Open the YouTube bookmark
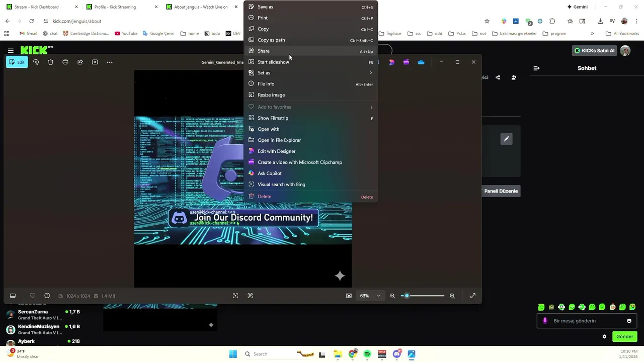This screenshot has height=362, width=644. pos(126,34)
